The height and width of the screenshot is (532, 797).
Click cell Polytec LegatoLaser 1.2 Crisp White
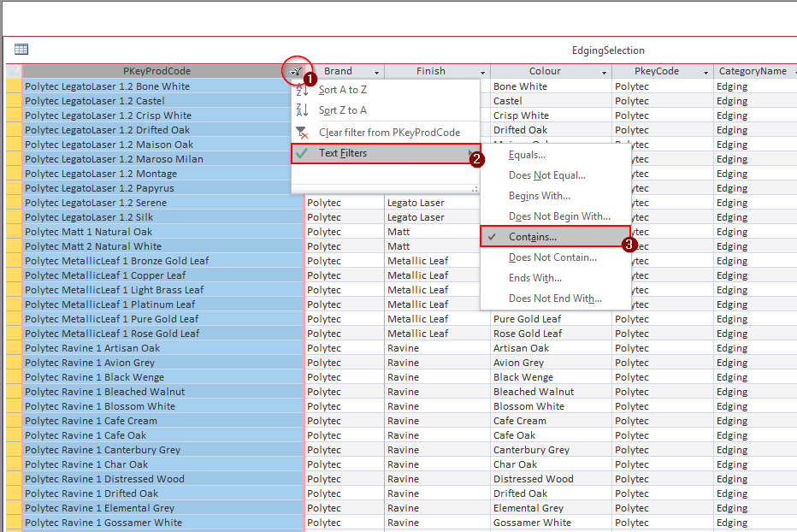(x=163, y=115)
